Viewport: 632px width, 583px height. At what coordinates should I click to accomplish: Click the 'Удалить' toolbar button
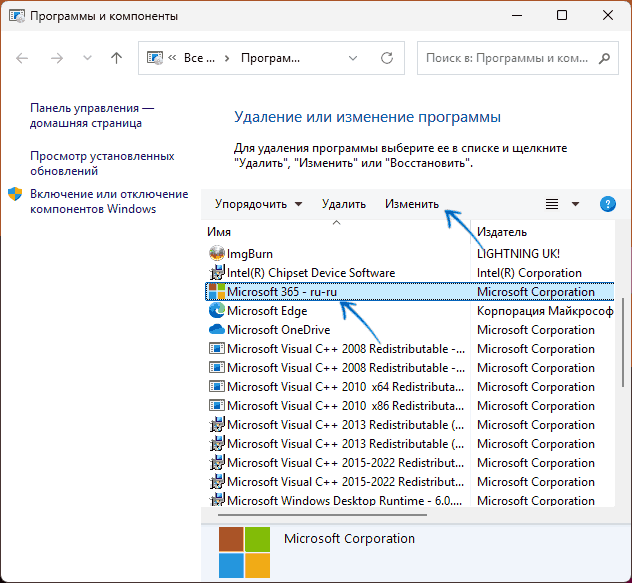(x=344, y=204)
